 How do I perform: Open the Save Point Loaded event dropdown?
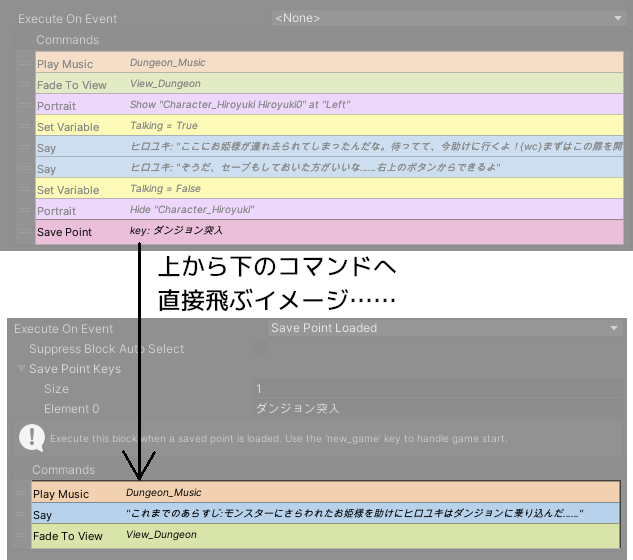tap(444, 328)
